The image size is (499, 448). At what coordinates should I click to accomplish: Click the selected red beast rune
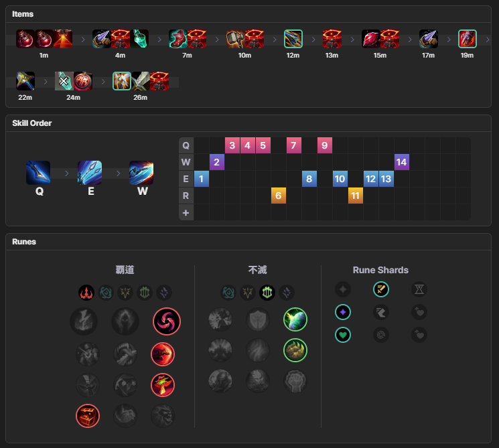click(x=163, y=354)
